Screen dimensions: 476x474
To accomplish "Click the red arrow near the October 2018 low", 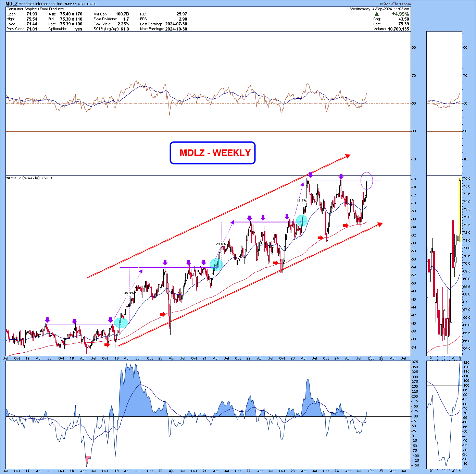I will [x=107, y=345].
